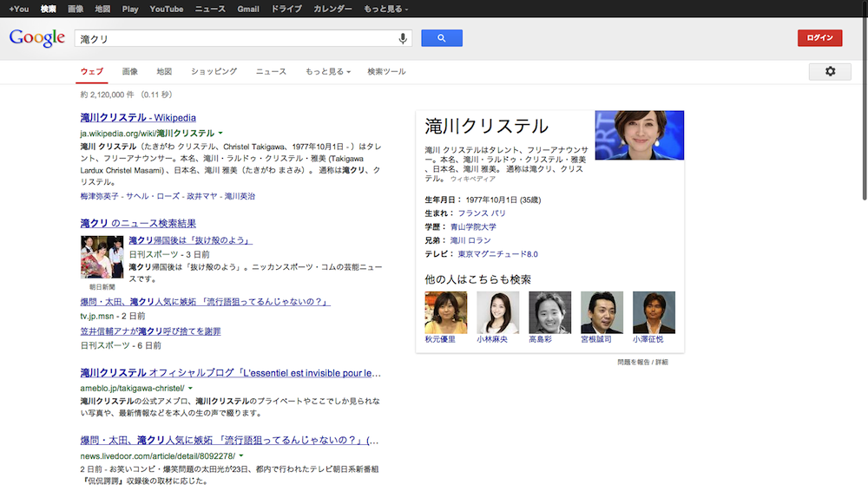The height and width of the screenshot is (491, 868).
Task: Click the microphone voice search icon
Action: point(402,38)
